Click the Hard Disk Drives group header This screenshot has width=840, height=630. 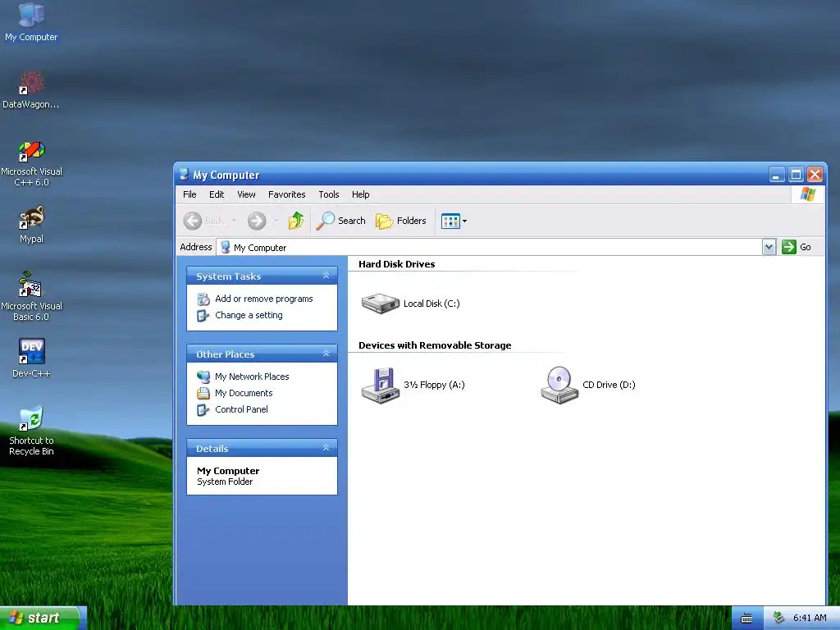(396, 264)
